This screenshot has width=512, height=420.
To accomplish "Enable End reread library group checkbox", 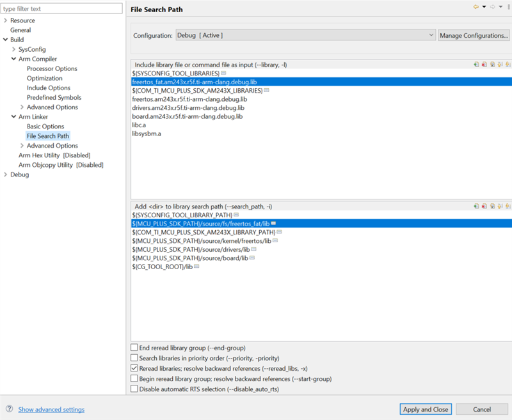I will pos(134,347).
